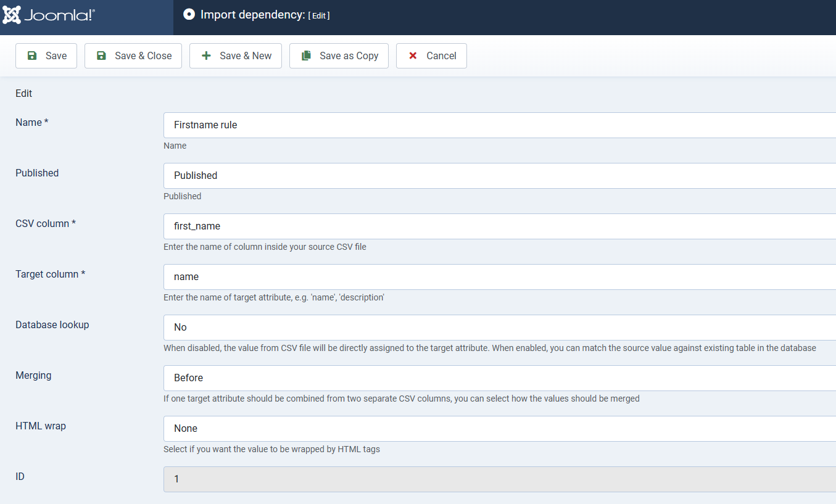The image size is (836, 504).
Task: Click the 'Database lookup' label
Action: point(52,325)
